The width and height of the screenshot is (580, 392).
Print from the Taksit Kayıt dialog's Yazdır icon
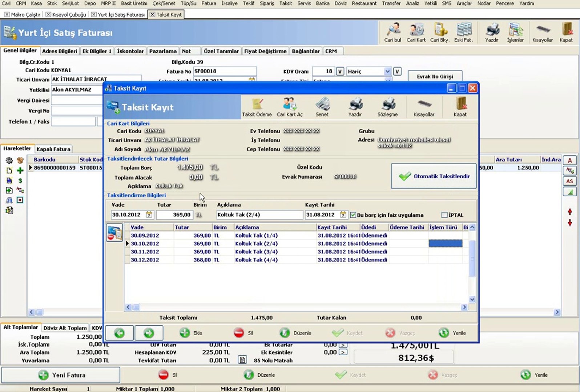355,107
